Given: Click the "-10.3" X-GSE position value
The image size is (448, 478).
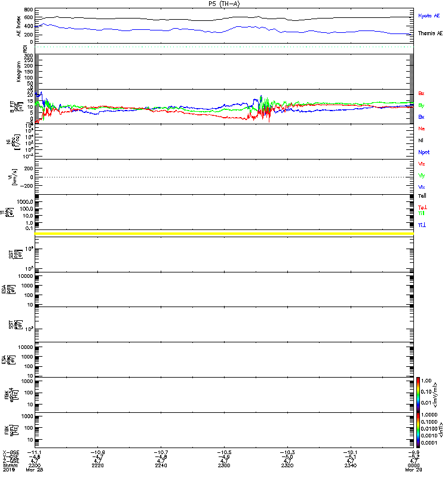Looking at the screenshot, I should tap(287, 453).
